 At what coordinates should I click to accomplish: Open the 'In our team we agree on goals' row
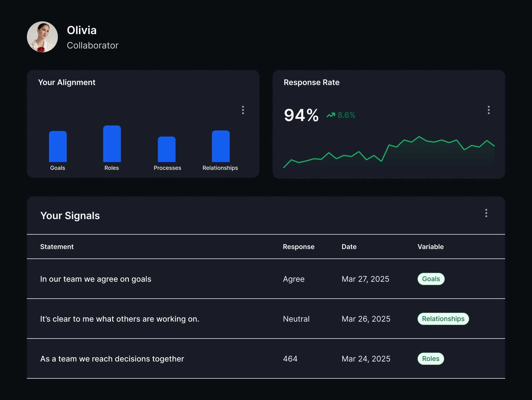tap(266, 279)
